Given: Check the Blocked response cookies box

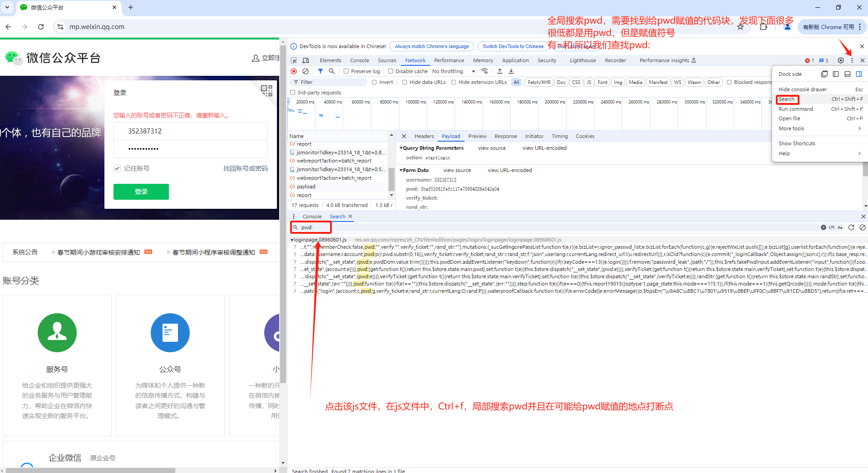Looking at the screenshot, I should click(729, 82).
